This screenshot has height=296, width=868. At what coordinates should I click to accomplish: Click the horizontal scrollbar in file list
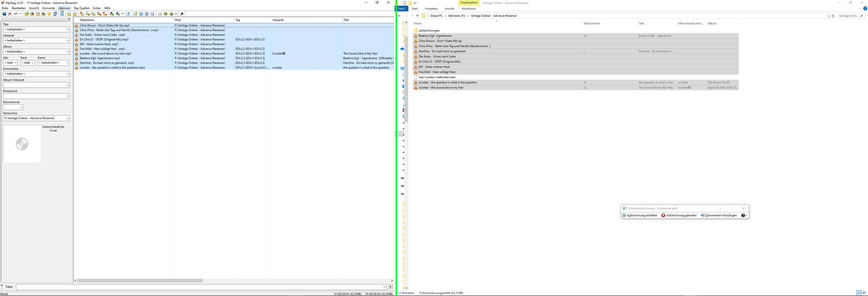140,280
